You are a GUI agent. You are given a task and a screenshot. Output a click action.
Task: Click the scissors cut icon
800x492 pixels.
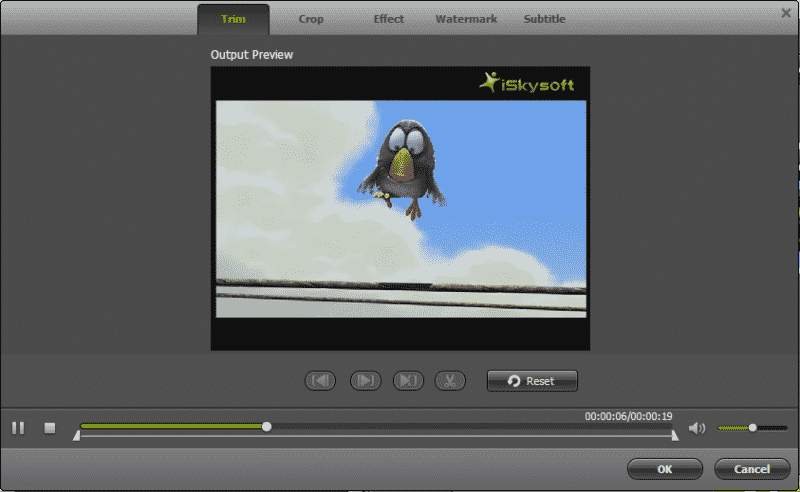(451, 381)
